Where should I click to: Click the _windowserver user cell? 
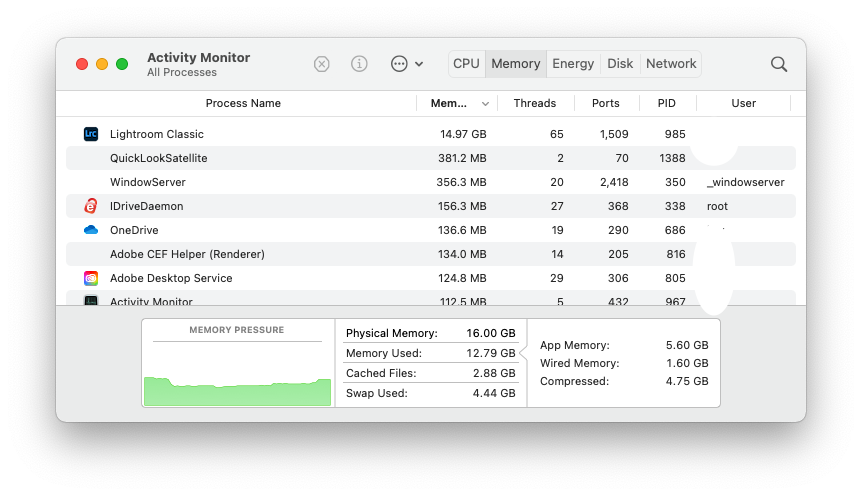click(x=745, y=183)
